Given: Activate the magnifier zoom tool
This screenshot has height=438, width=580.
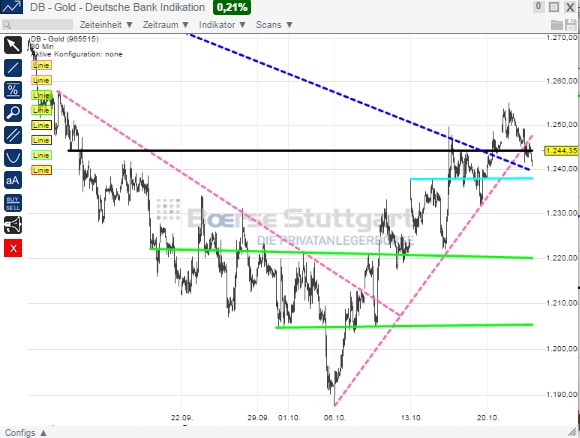Looking at the screenshot, I should tap(13, 113).
